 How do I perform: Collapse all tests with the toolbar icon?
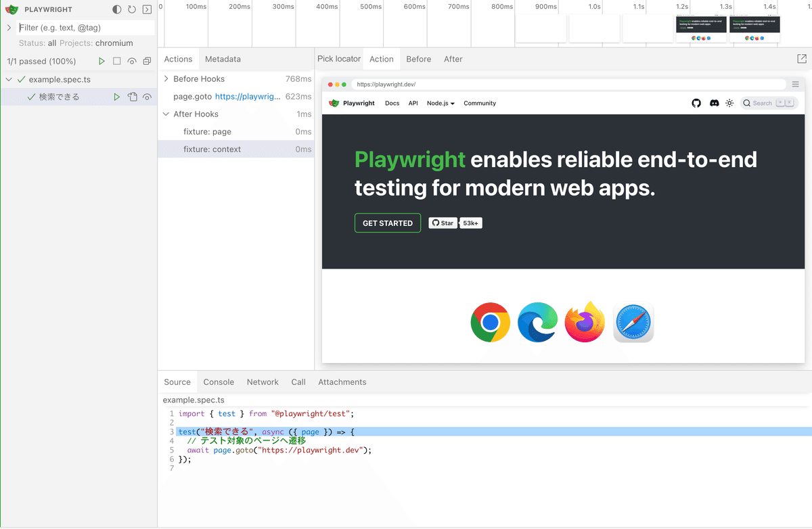tap(147, 62)
